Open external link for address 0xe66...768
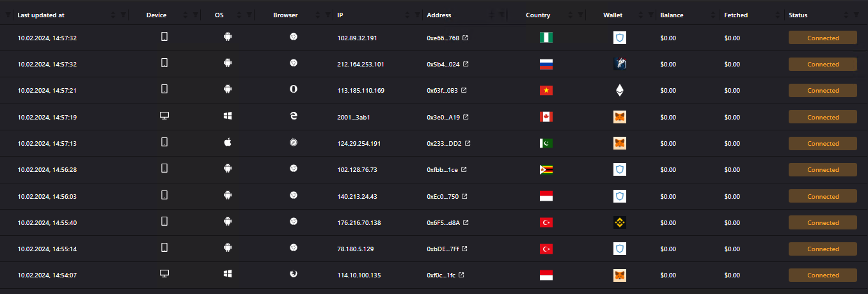This screenshot has height=294, width=868. click(465, 38)
